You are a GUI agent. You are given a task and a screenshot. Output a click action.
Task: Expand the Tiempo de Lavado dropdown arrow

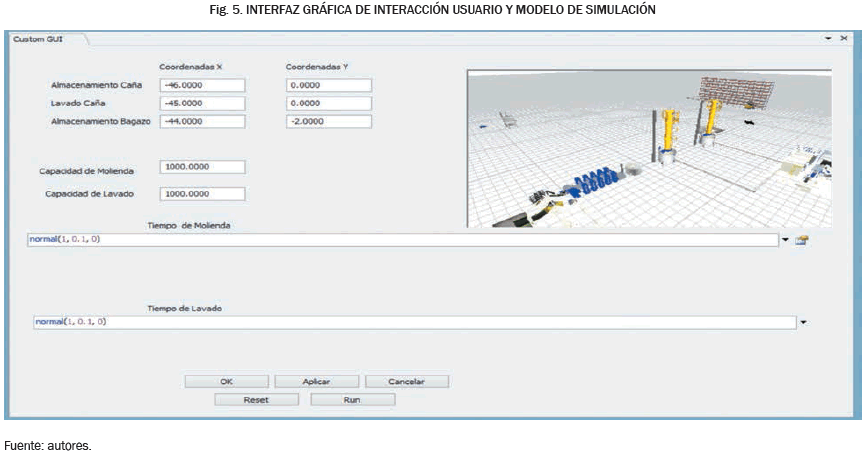(802, 323)
